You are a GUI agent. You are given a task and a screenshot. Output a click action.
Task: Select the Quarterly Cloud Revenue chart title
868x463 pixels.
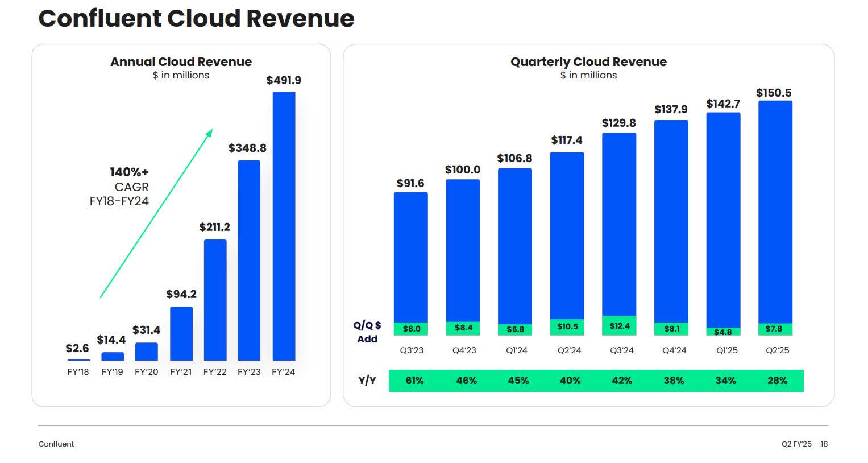click(x=588, y=61)
